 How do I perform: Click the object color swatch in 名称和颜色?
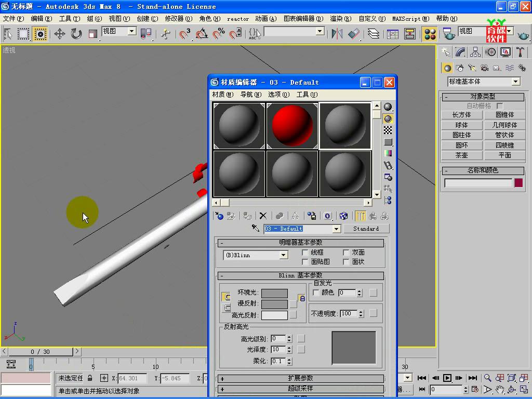pyautogui.click(x=518, y=183)
